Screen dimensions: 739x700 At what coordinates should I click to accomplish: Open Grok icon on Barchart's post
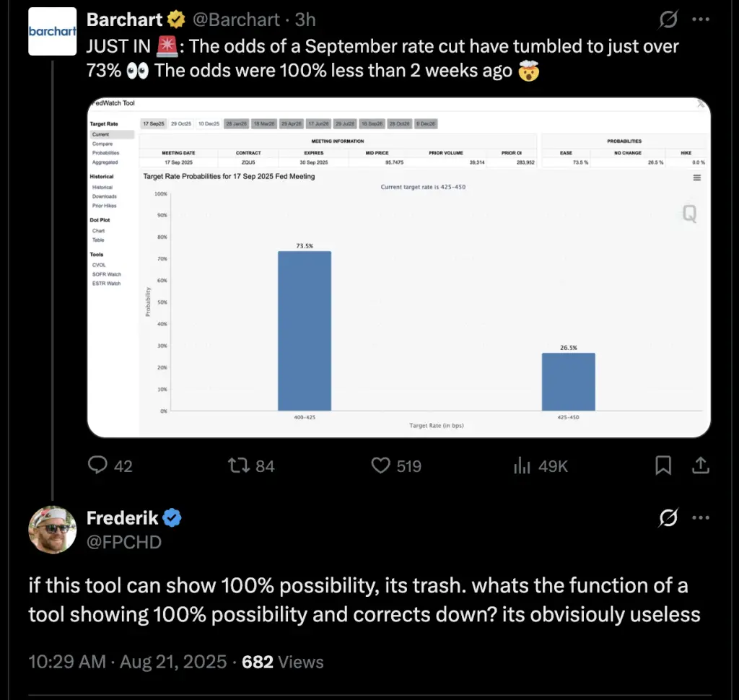point(668,19)
